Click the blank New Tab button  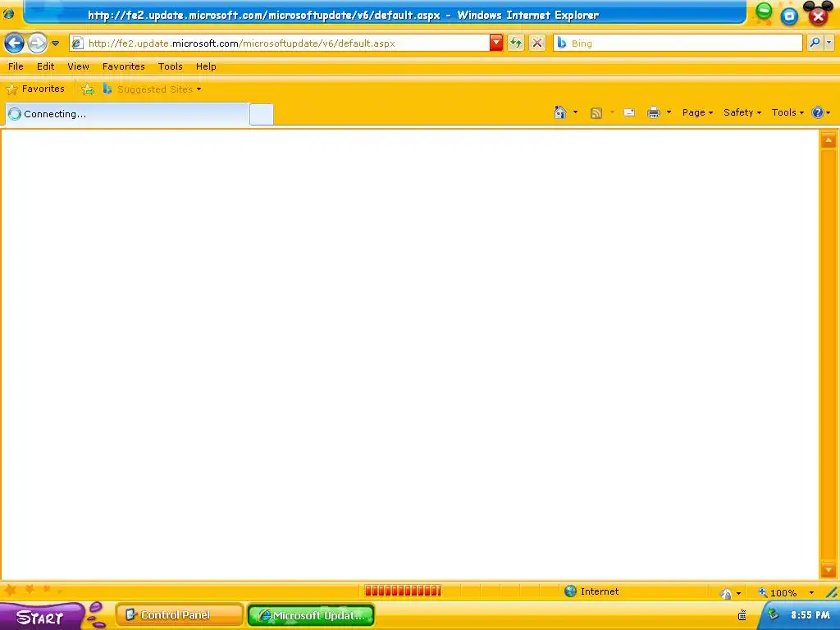coord(262,115)
